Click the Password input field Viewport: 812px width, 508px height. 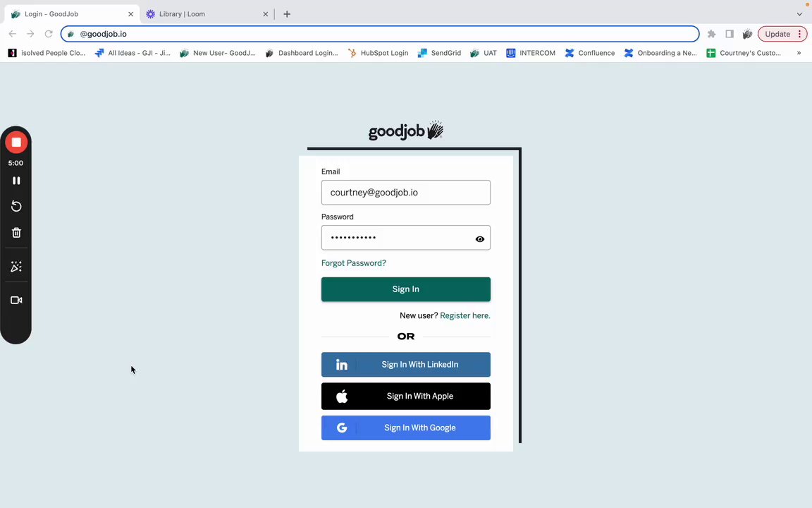[405, 237]
